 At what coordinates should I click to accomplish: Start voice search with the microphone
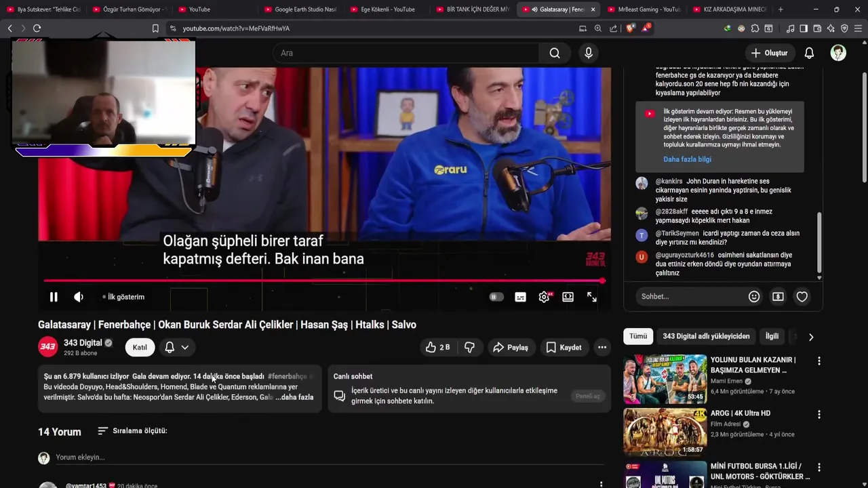click(x=589, y=53)
